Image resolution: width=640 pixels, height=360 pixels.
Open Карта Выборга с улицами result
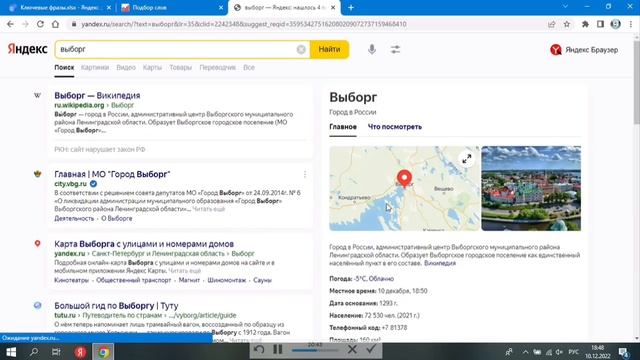(144, 244)
